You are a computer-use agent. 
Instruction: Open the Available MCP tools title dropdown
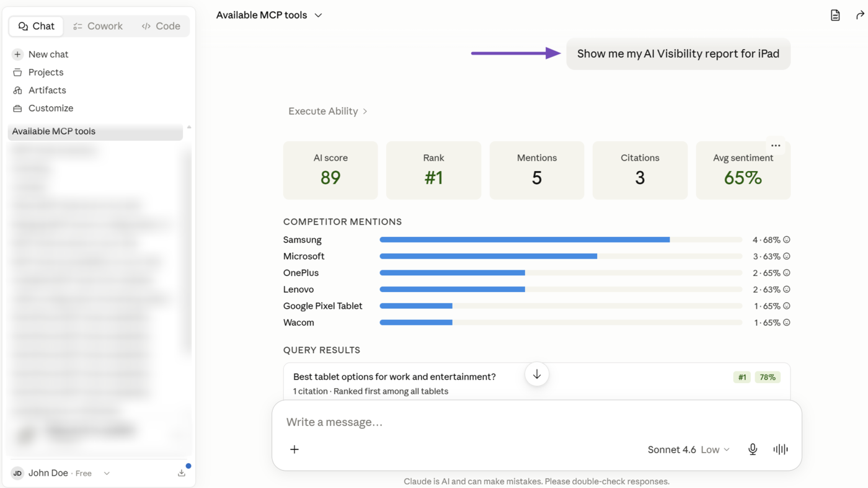269,15
